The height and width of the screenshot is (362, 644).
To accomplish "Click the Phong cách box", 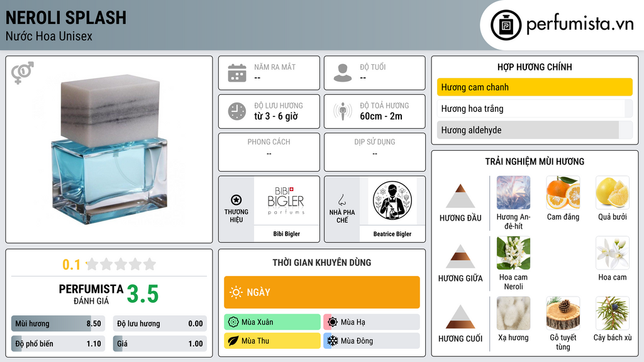I will (x=269, y=152).
